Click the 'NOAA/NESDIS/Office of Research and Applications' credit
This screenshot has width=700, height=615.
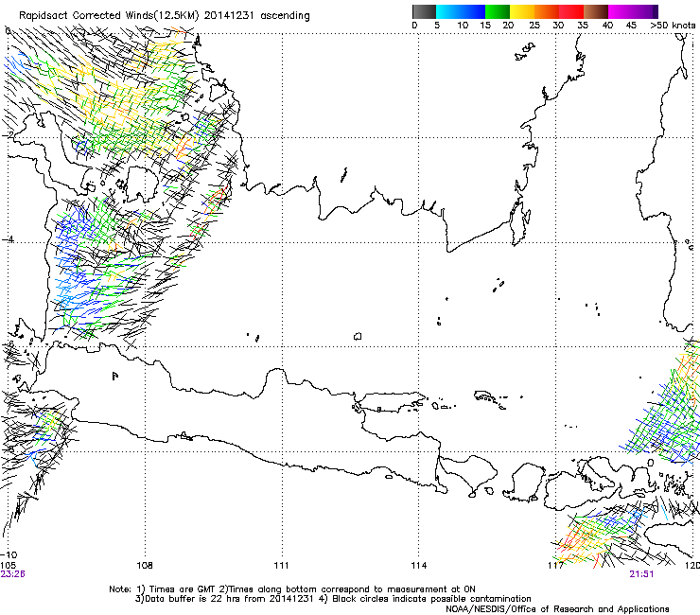[557, 609]
